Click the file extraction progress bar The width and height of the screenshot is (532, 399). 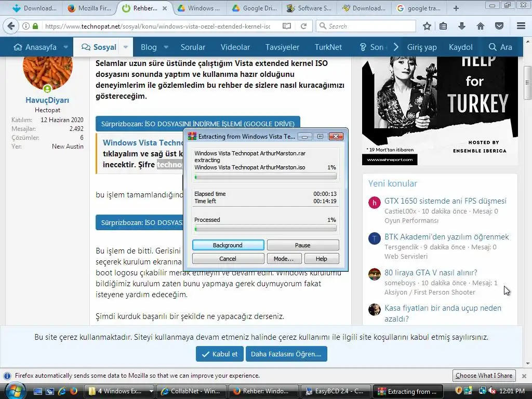(x=265, y=176)
